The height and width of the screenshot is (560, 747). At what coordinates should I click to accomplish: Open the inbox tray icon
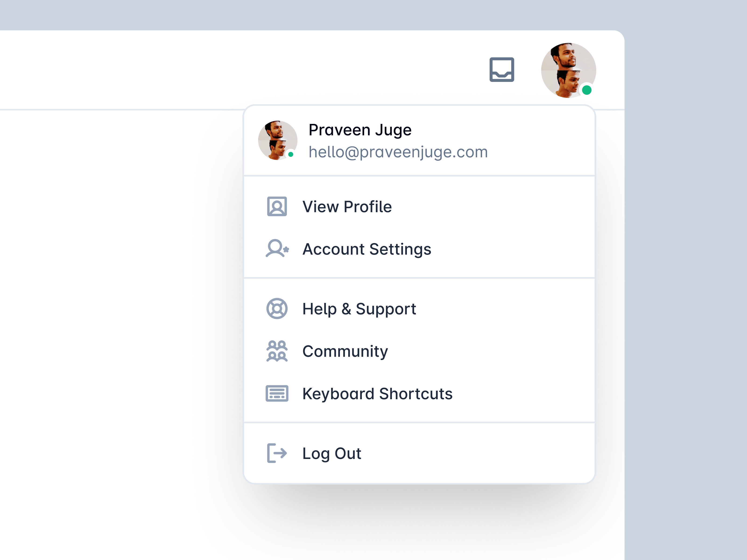[502, 70]
